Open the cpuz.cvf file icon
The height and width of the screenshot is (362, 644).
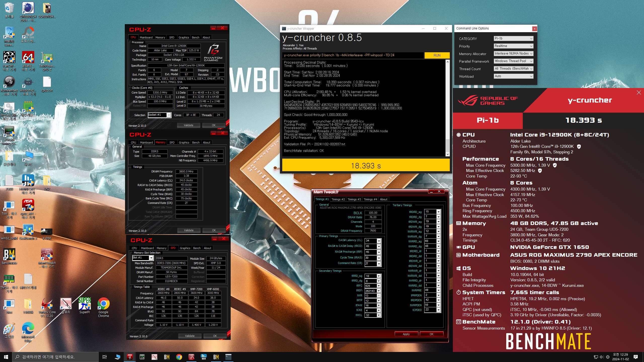point(47,84)
